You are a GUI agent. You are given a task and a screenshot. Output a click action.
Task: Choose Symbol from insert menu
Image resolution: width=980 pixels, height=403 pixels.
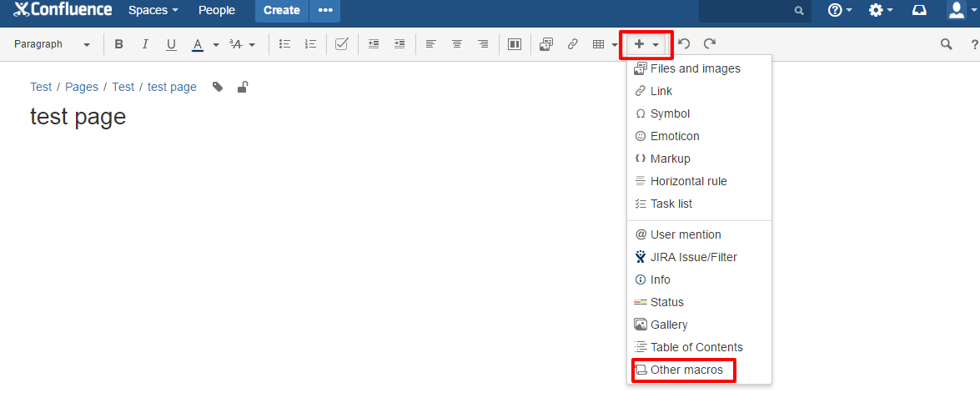(x=700, y=113)
